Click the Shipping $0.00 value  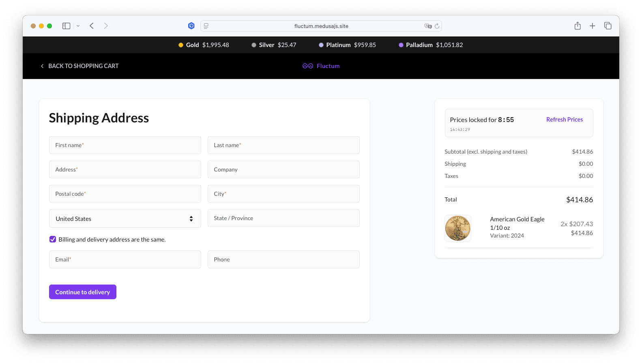pyautogui.click(x=586, y=164)
